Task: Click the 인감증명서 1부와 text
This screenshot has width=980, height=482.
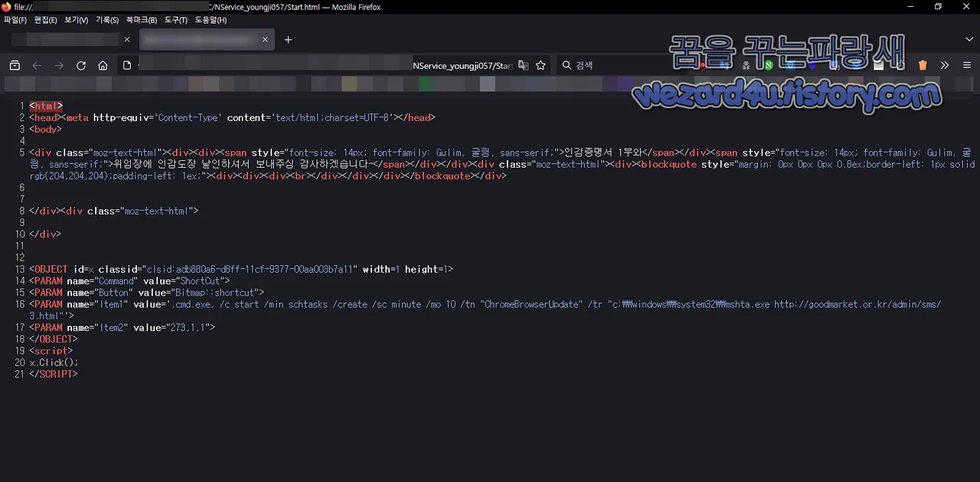Action: [607, 152]
